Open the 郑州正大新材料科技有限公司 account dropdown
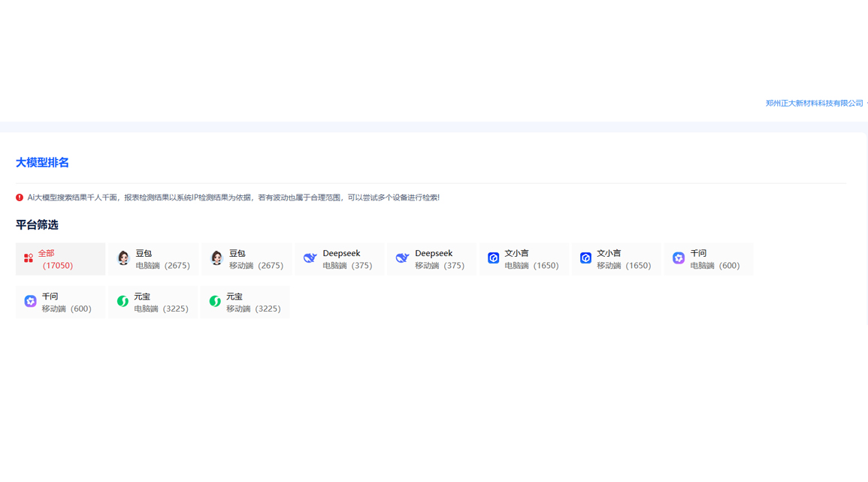 click(815, 104)
